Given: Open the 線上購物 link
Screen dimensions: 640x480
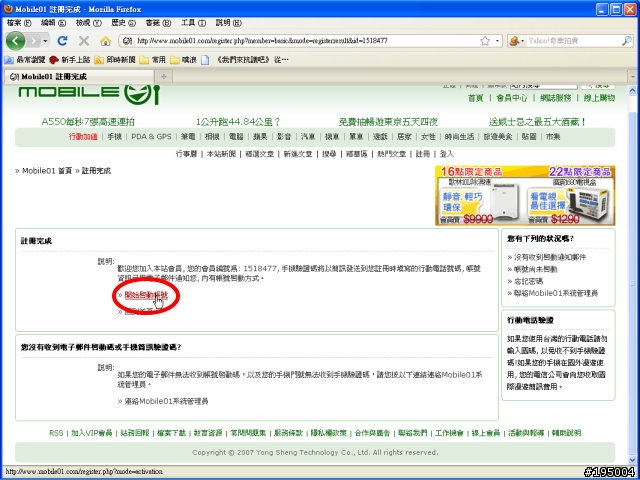Looking at the screenshot, I should pyautogui.click(x=599, y=98).
